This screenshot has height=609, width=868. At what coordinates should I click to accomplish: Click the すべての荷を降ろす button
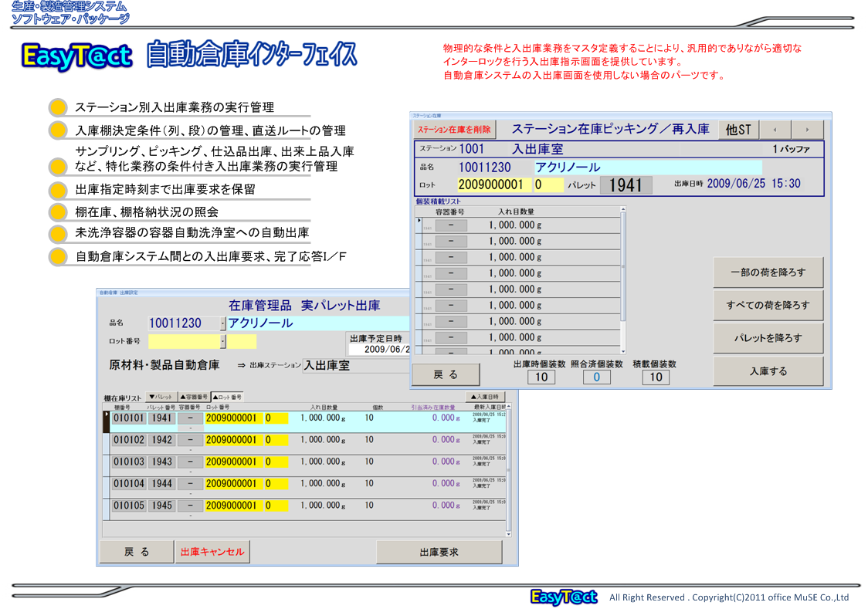point(768,306)
